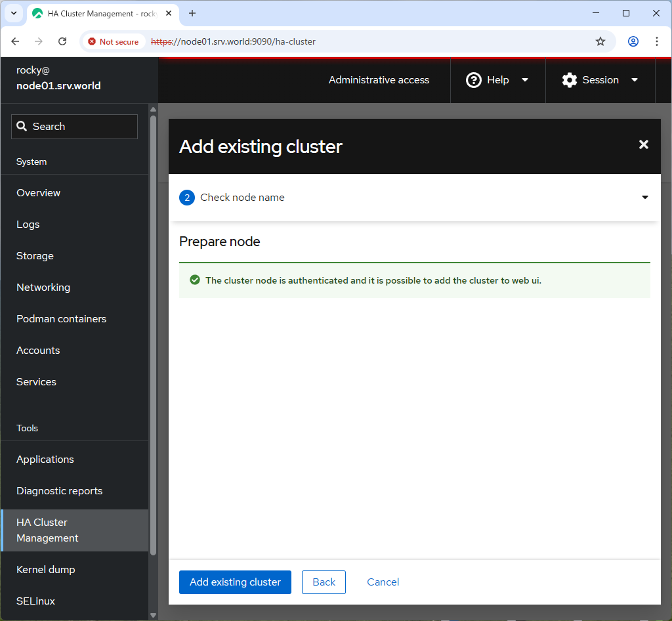Expand the Check node name step
The width and height of the screenshot is (672, 621).
[x=644, y=197]
